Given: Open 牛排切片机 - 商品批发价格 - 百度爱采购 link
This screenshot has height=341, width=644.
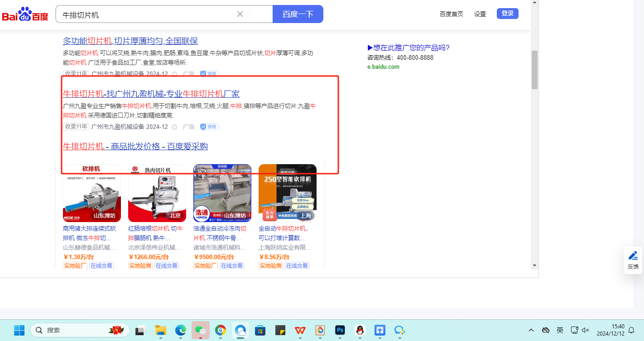Looking at the screenshot, I should [135, 147].
